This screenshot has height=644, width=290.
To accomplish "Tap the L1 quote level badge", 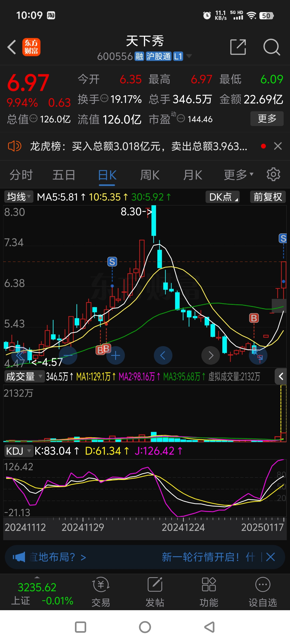I will [x=178, y=56].
